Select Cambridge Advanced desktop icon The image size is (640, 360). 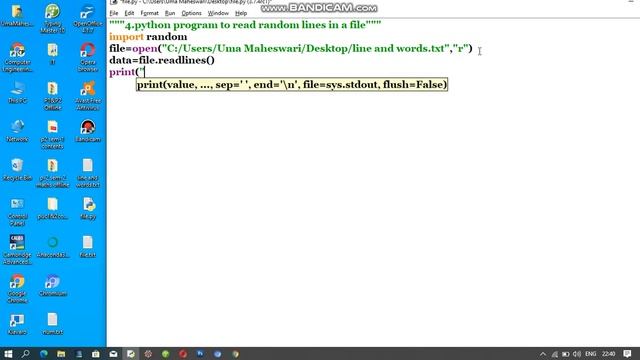[x=17, y=250]
